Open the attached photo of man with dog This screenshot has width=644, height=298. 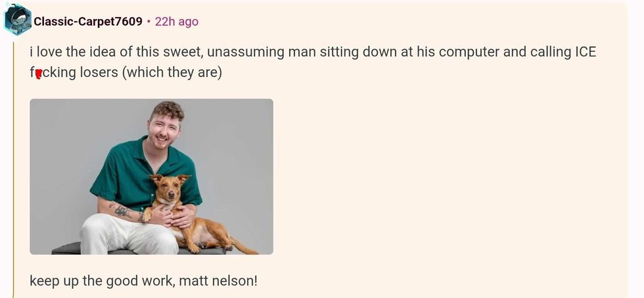point(151,176)
